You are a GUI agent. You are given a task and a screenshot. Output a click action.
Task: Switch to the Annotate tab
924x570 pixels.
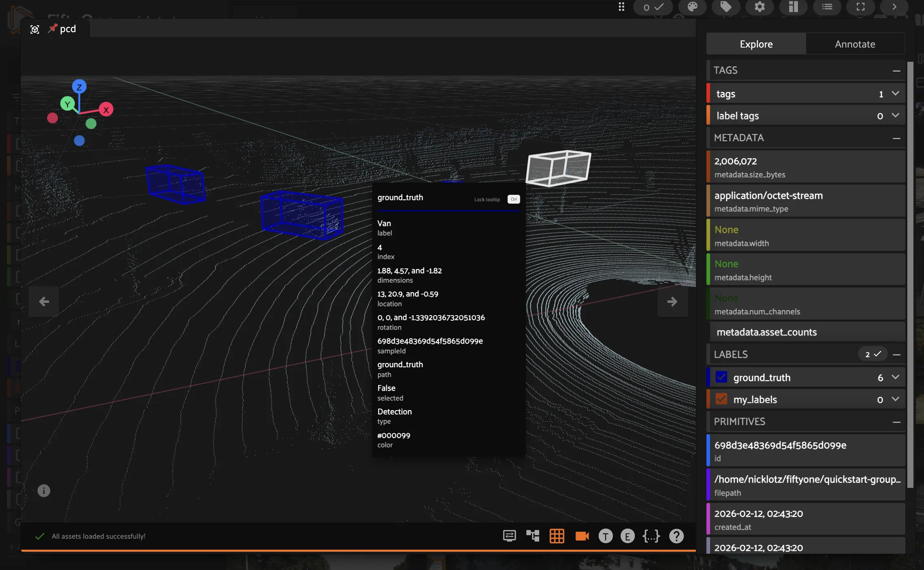[855, 44]
